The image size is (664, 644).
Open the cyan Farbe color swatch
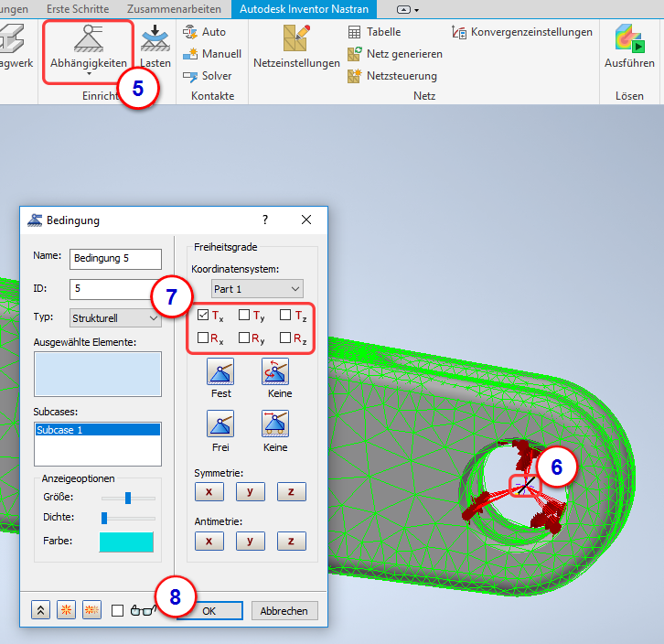coord(126,542)
